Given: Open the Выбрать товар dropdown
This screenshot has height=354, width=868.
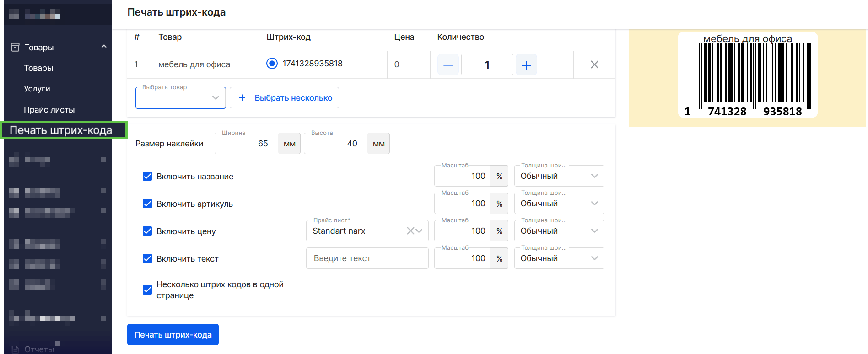Looking at the screenshot, I should tap(180, 98).
